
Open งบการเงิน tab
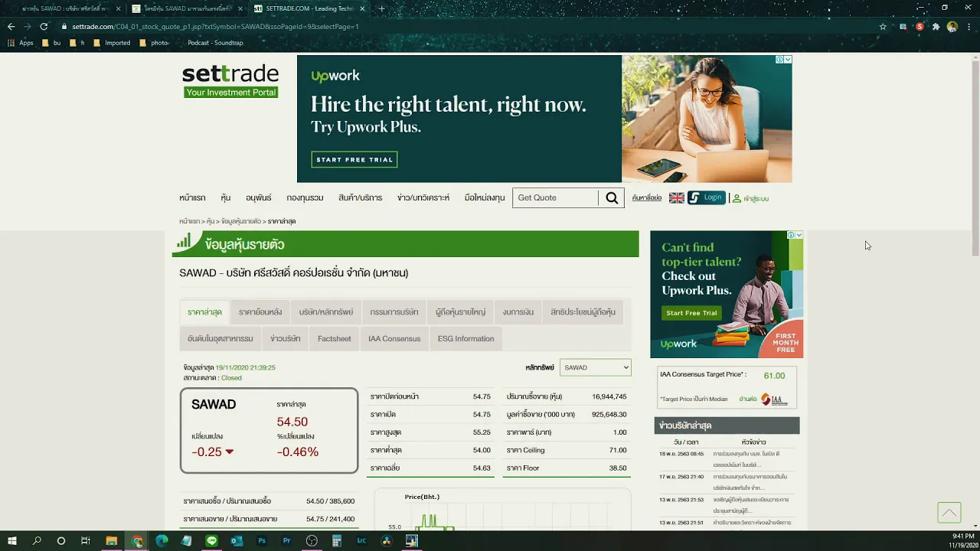[518, 312]
